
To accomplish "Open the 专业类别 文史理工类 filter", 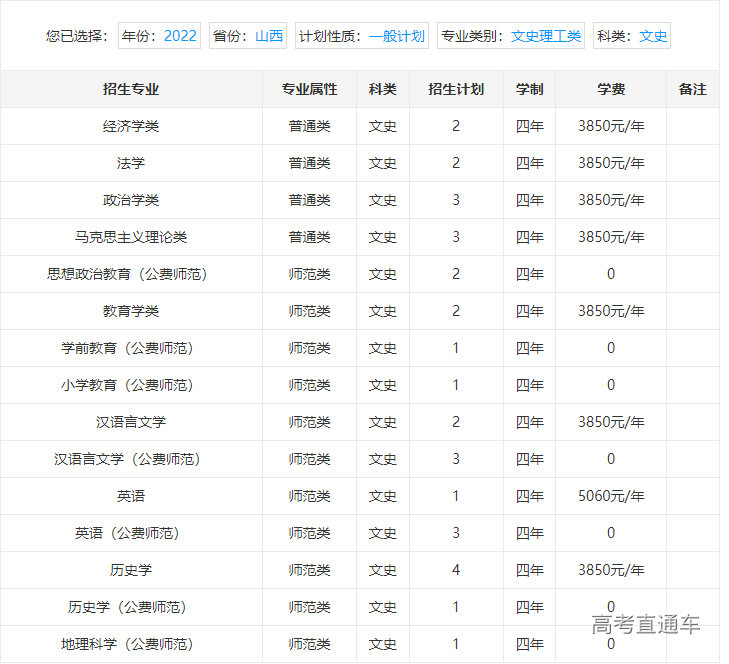I will pos(511,36).
